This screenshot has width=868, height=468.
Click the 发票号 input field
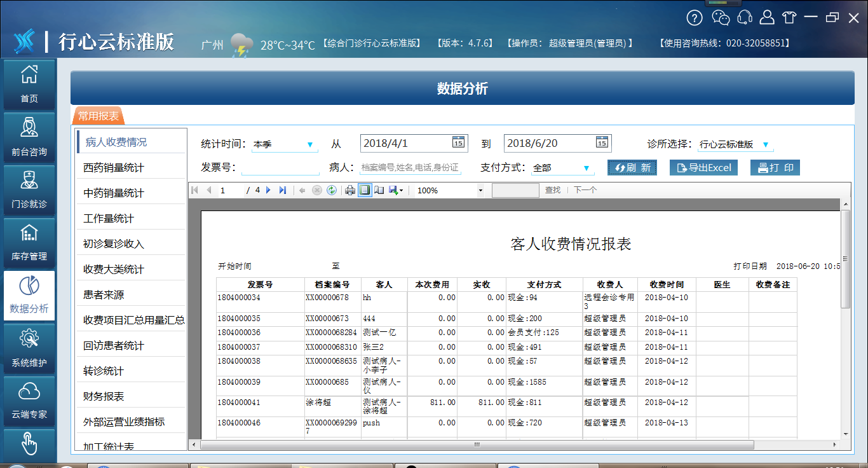coord(280,168)
